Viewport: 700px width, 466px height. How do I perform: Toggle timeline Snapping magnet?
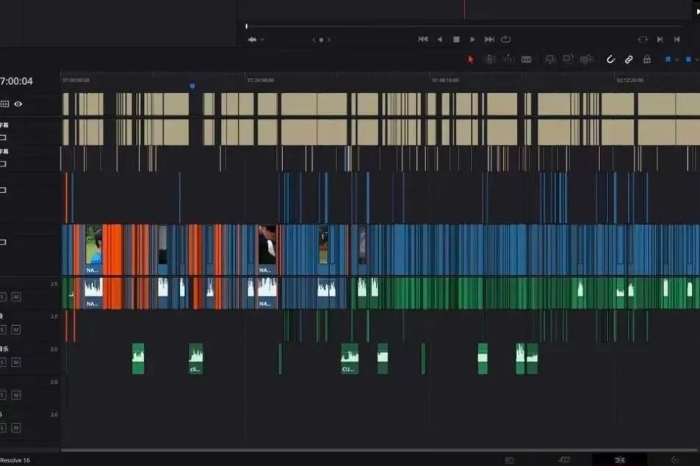click(610, 59)
